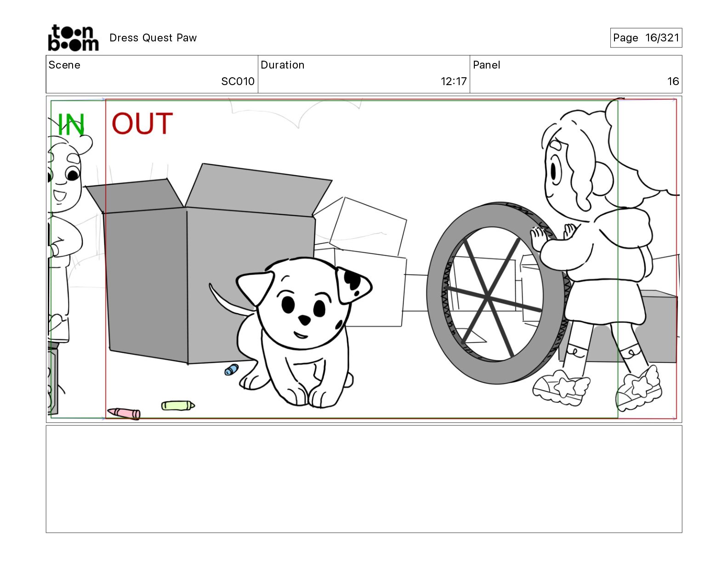Select the 'Dress Quest Paw' project title
This screenshot has height=563, width=728.
tap(153, 38)
